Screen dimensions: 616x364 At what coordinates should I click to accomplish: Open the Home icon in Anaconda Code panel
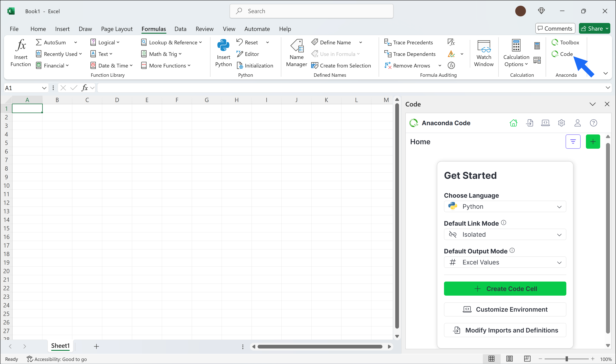[x=514, y=123]
